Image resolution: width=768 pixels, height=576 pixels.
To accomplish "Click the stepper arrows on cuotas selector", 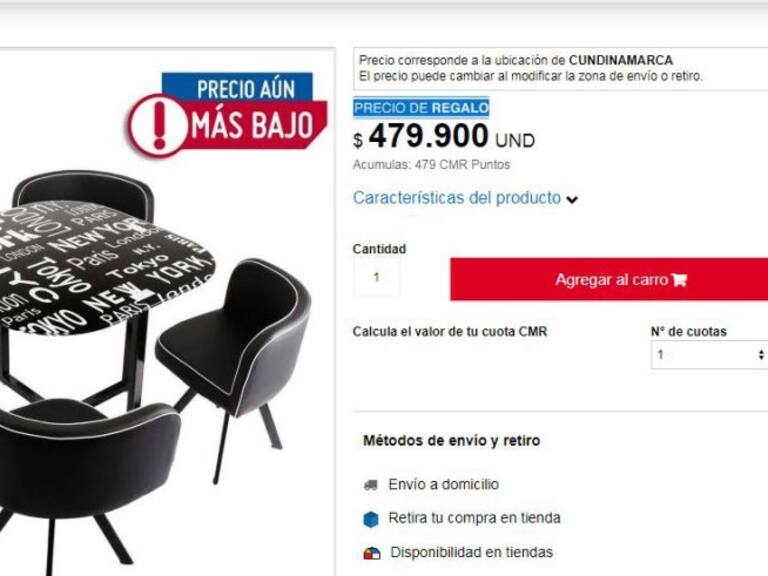I will pos(761,355).
